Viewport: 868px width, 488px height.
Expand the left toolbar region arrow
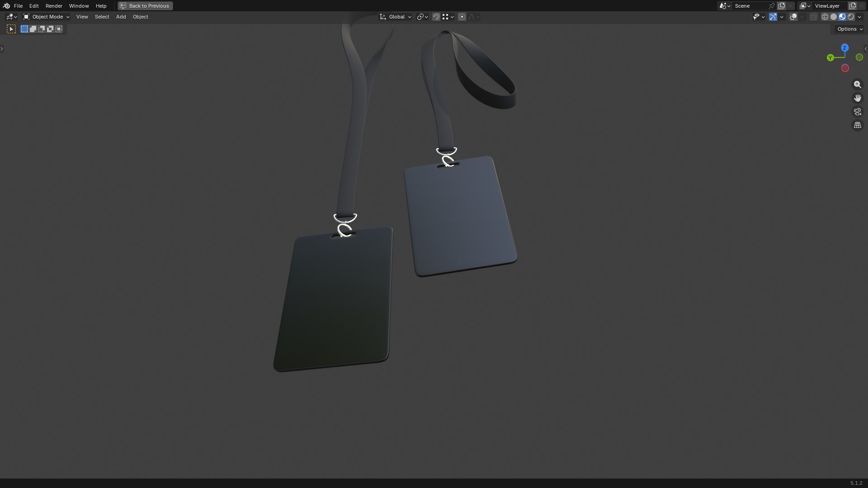click(x=2, y=49)
